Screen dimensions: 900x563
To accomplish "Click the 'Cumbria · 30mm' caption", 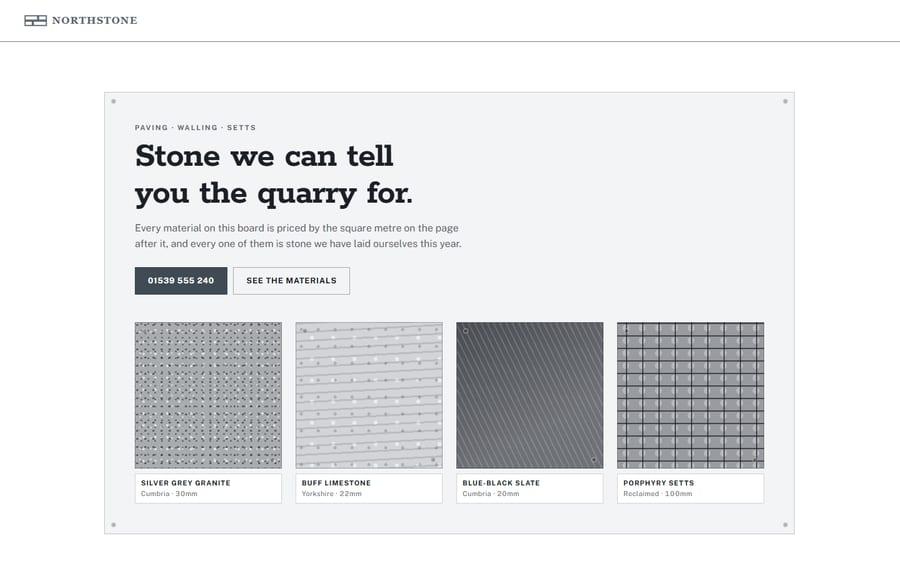I will click(169, 494).
